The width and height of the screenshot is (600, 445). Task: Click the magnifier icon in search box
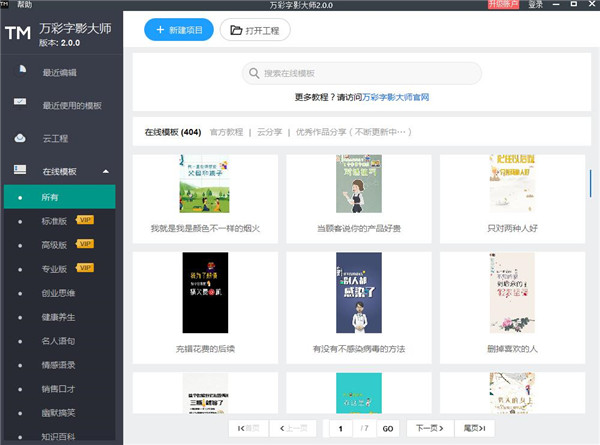[254, 73]
